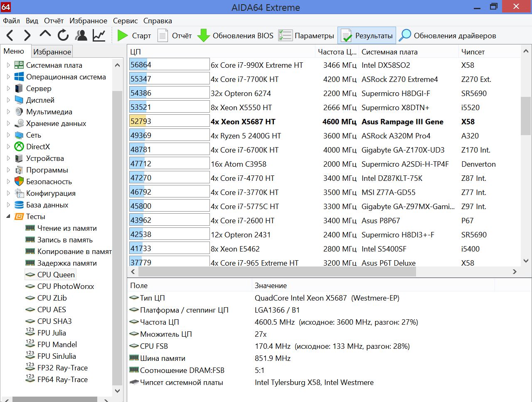Click the results list horizontal scrollbar thumb

pyautogui.click(x=277, y=271)
